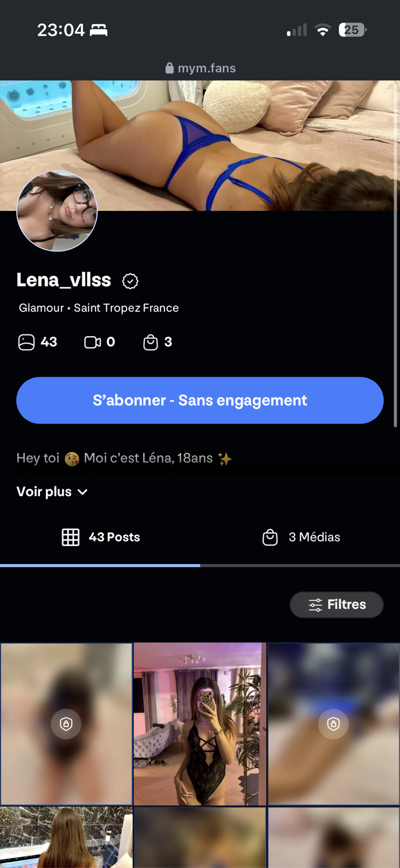Open the round profile picture
Screen dimensions: 400x868
pyautogui.click(x=57, y=211)
